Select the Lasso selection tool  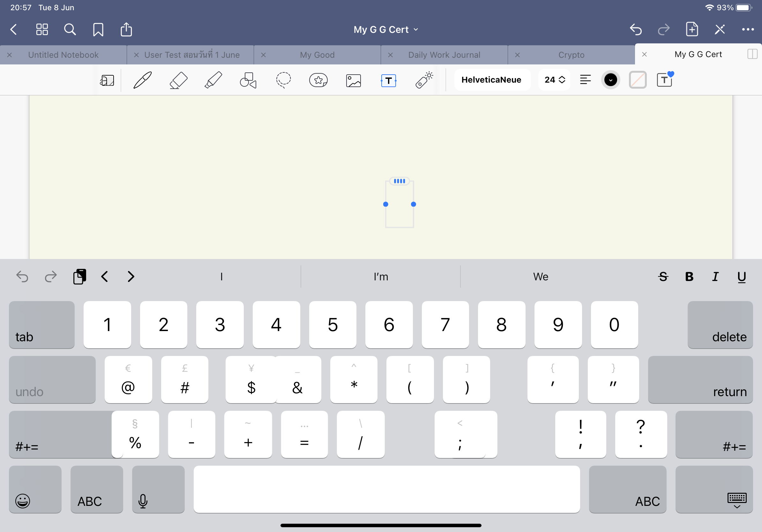[x=283, y=80]
